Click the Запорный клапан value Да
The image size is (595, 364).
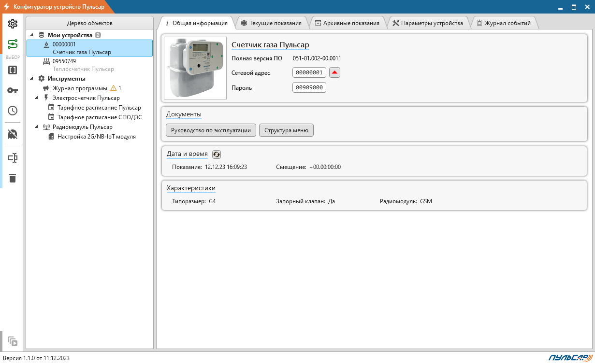click(332, 201)
